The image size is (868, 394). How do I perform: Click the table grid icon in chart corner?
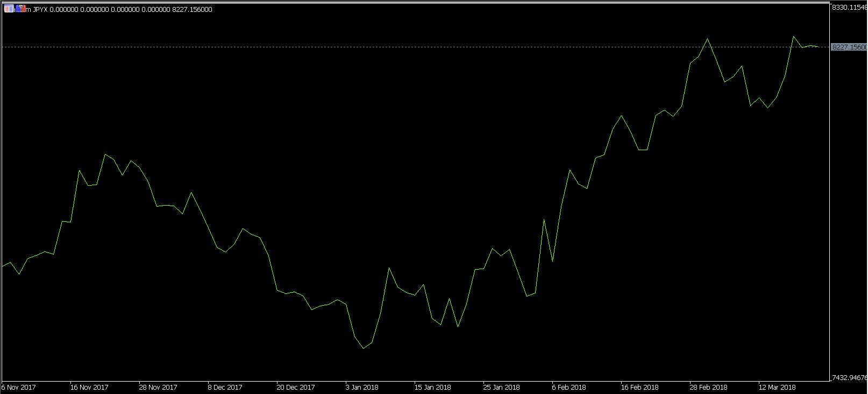pyautogui.click(x=9, y=9)
